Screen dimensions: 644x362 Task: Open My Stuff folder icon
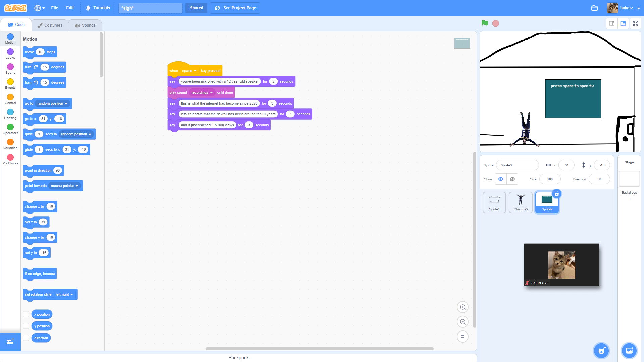tap(594, 8)
